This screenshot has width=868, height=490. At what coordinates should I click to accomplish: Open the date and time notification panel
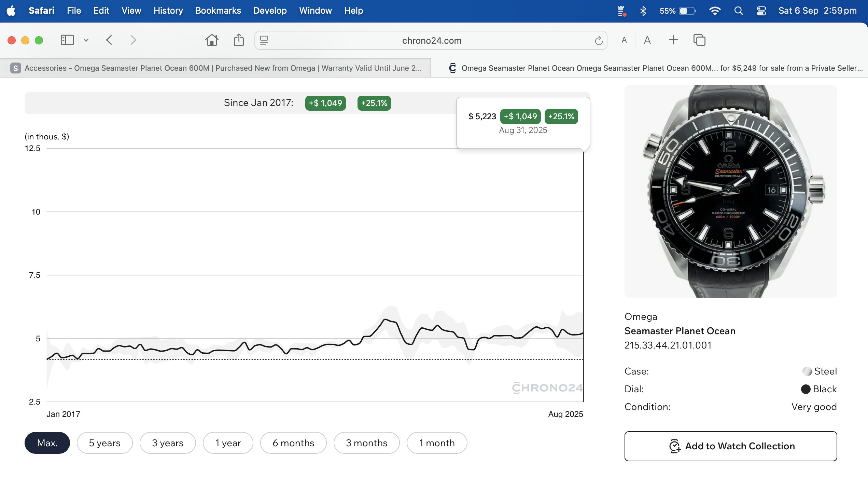pyautogui.click(x=817, y=11)
